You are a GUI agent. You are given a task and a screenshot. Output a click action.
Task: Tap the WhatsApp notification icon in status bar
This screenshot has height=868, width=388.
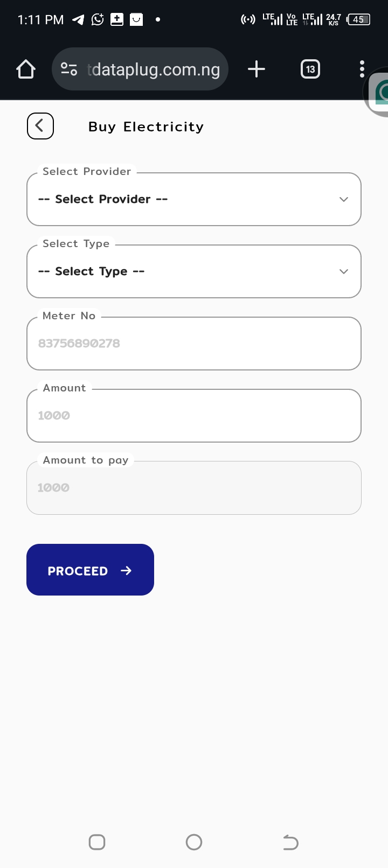point(98,20)
